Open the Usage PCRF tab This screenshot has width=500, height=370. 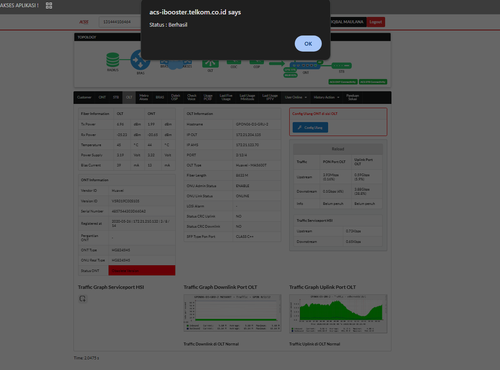(208, 97)
